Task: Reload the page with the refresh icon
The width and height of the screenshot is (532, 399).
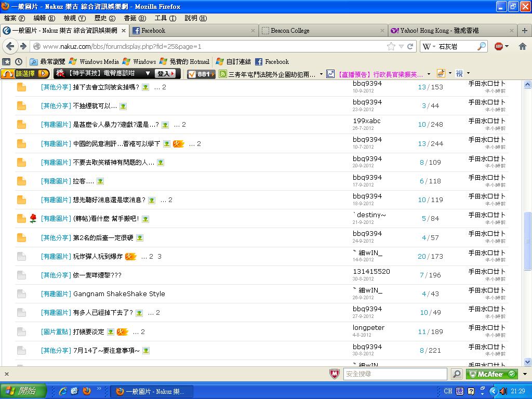Action: [x=410, y=46]
